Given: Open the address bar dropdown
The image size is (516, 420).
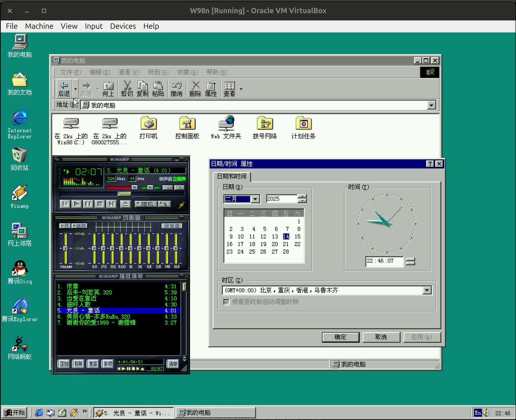Looking at the screenshot, I should point(431,105).
